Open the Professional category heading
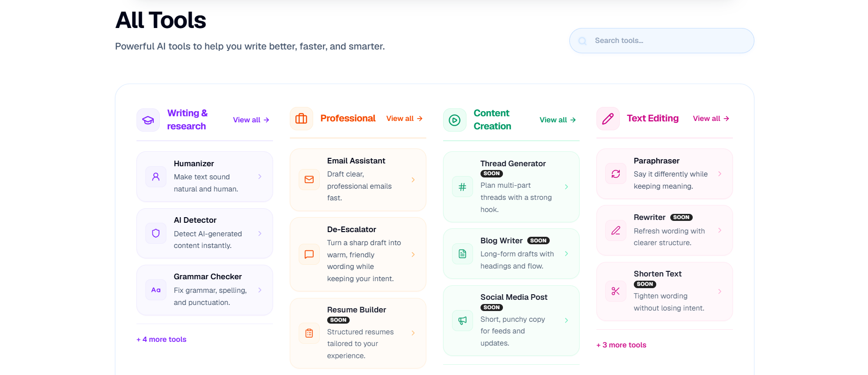868x375 pixels. tap(348, 119)
